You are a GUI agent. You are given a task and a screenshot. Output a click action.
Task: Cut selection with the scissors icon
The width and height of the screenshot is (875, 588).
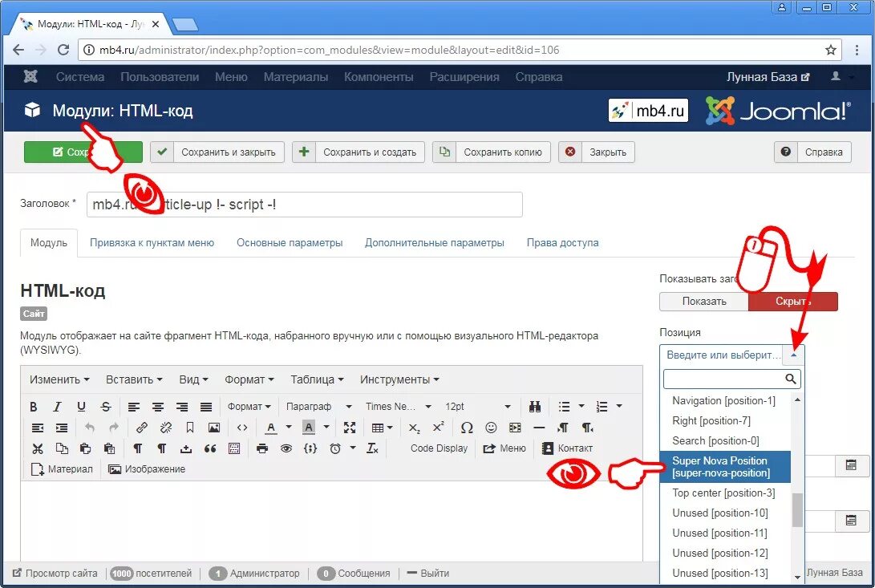(38, 448)
